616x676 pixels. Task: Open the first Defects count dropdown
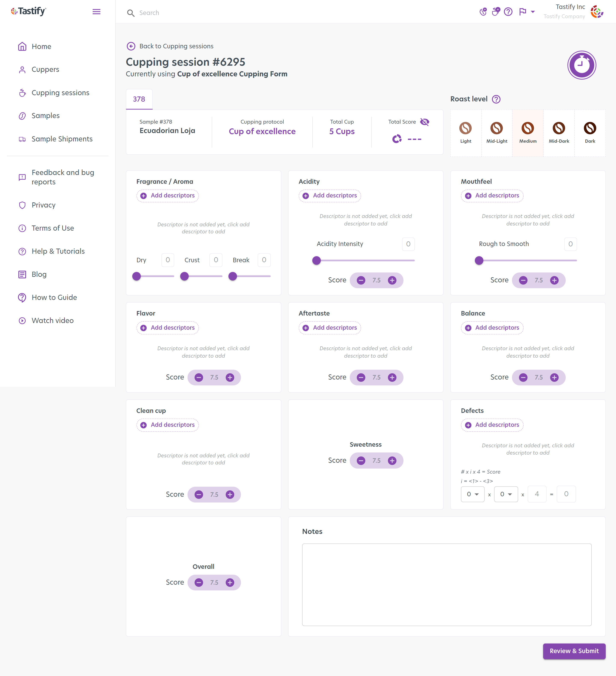tap(472, 494)
